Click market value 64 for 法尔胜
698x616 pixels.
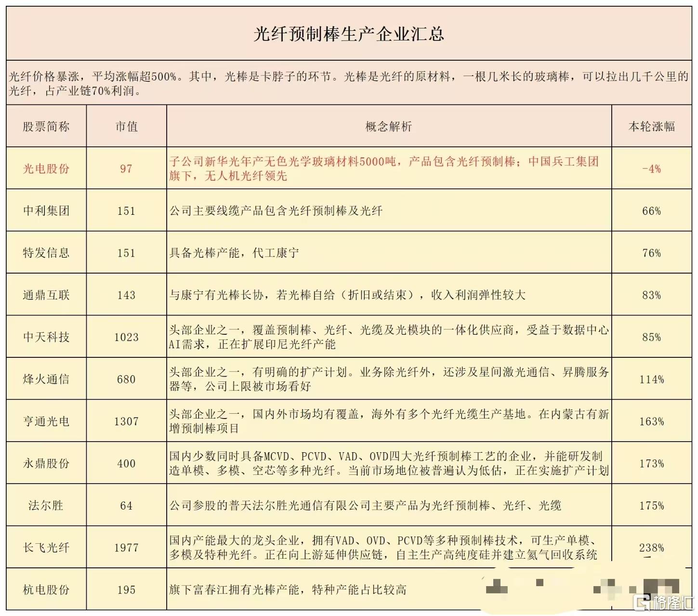pyautogui.click(x=126, y=506)
